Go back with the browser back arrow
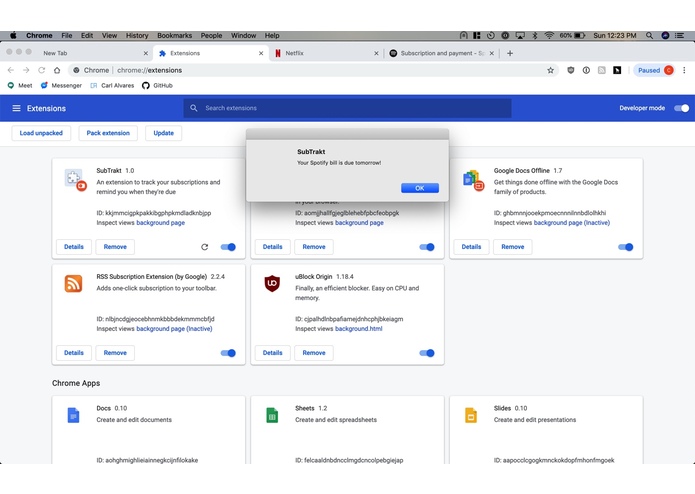 (11, 70)
